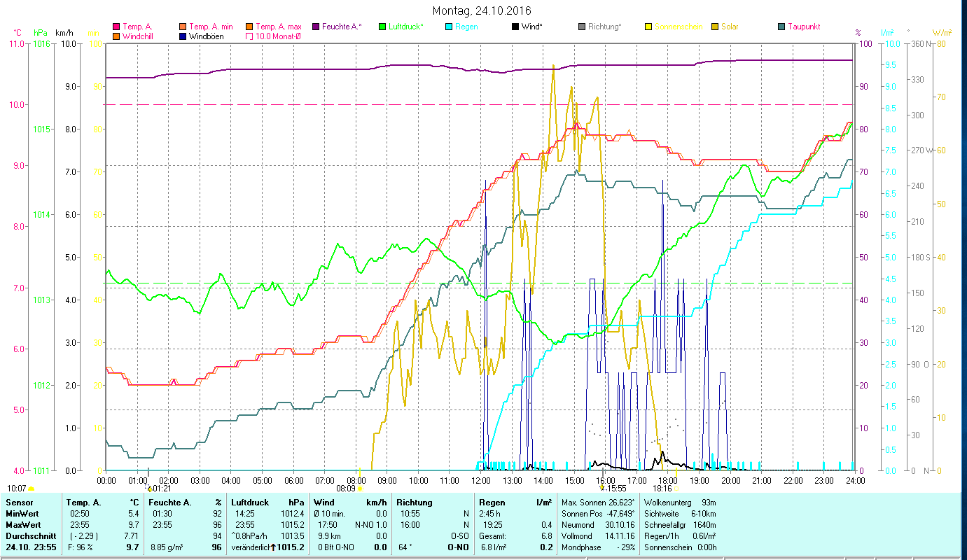This screenshot has height=560, width=967.
Task: Click the cyan Regen legend swatch
Action: (x=448, y=27)
